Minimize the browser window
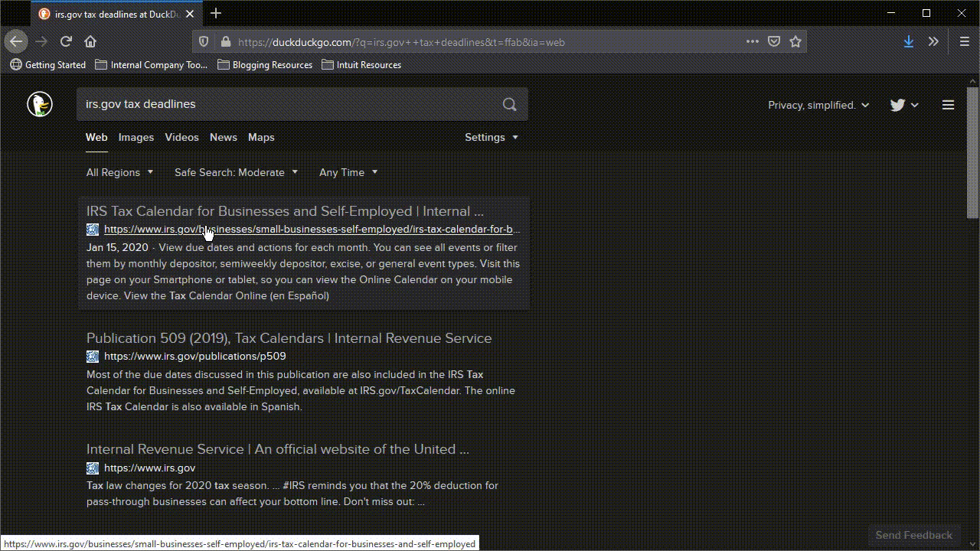Image resolution: width=980 pixels, height=551 pixels. click(x=891, y=13)
